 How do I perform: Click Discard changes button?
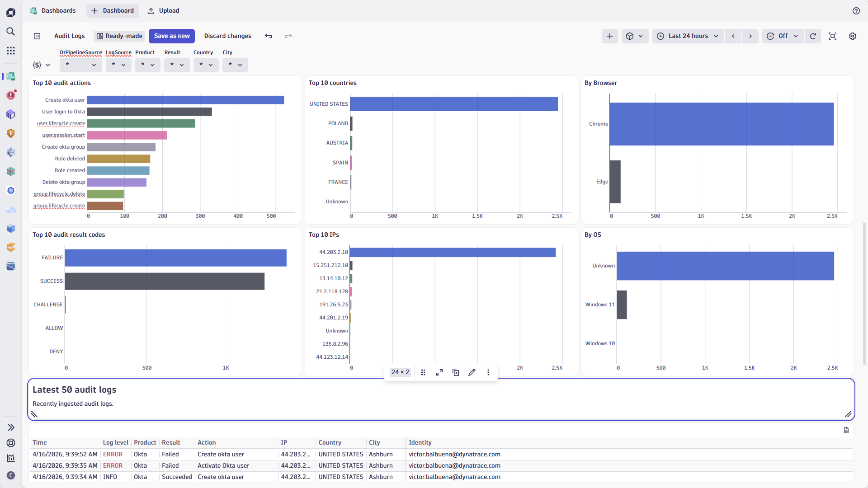coord(227,36)
